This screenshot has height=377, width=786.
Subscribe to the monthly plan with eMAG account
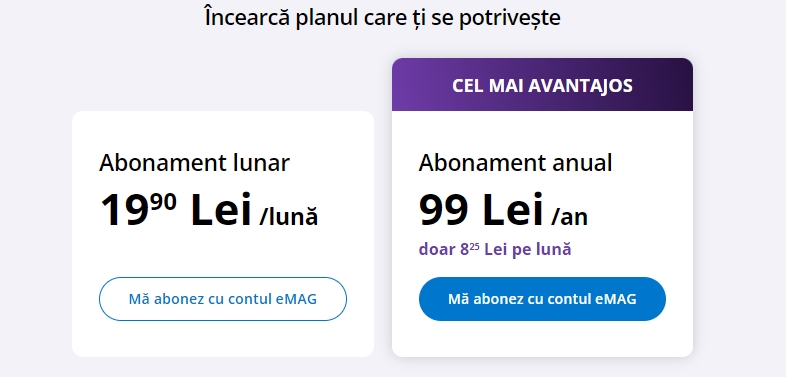[223, 299]
